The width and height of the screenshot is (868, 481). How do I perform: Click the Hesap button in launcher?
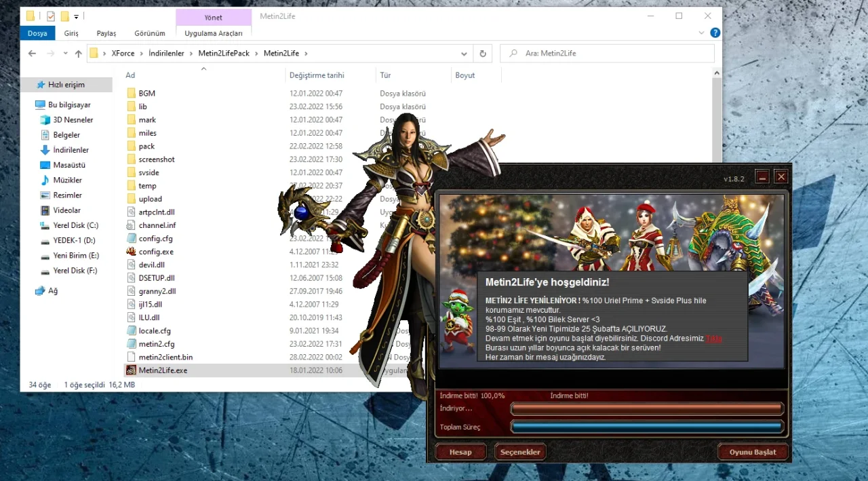click(x=460, y=452)
